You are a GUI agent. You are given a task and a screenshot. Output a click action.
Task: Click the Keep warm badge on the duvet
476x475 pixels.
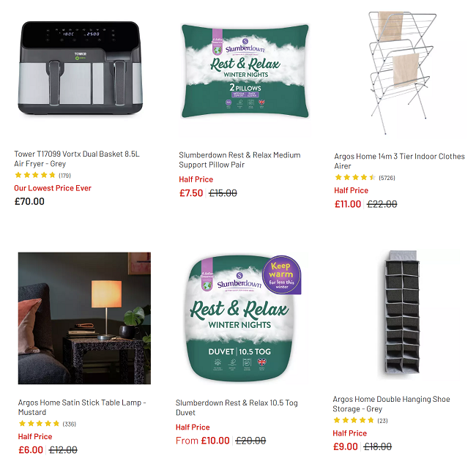pos(282,274)
